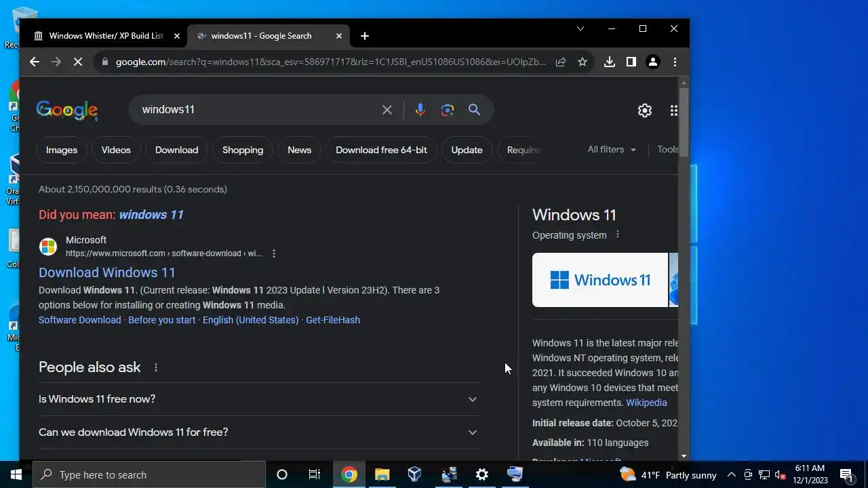868x488 pixels.
Task: Click the Windows 11 logo thumbnail
Action: coord(600,280)
